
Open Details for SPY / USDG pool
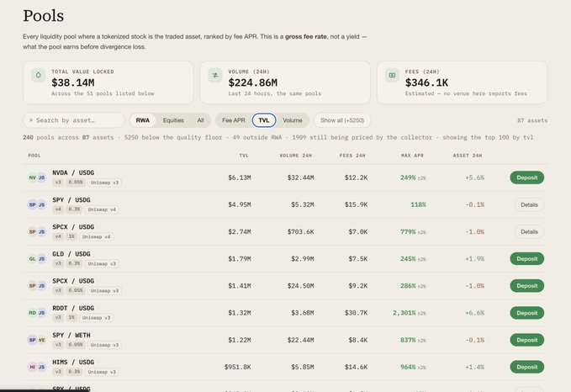529,204
